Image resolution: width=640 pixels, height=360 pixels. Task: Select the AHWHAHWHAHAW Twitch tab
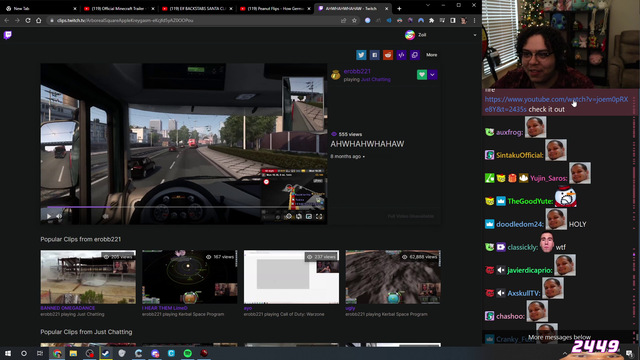[353, 8]
